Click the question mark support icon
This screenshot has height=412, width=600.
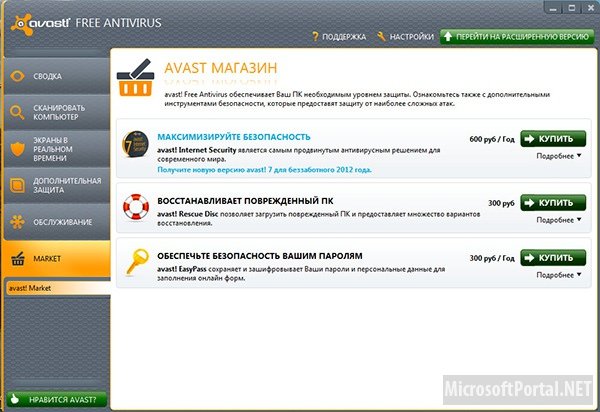pyautogui.click(x=315, y=37)
